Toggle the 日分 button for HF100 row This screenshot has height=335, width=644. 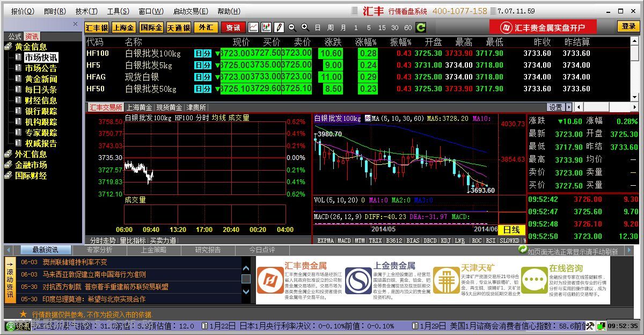tap(203, 53)
